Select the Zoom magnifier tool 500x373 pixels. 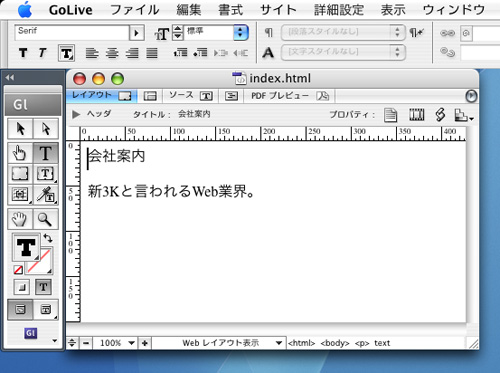point(45,219)
